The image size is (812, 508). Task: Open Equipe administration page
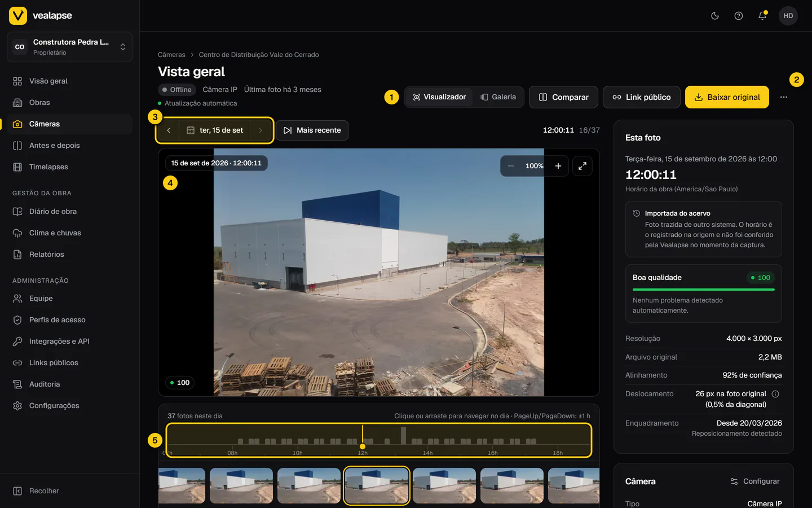(70, 299)
